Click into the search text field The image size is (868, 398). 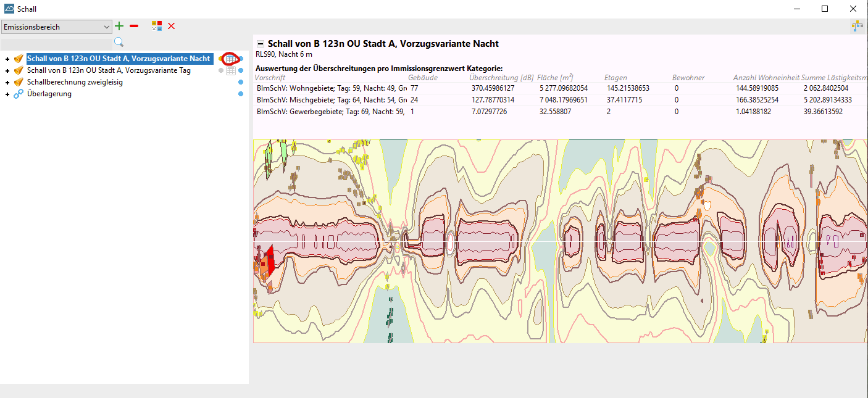pyautogui.click(x=57, y=43)
